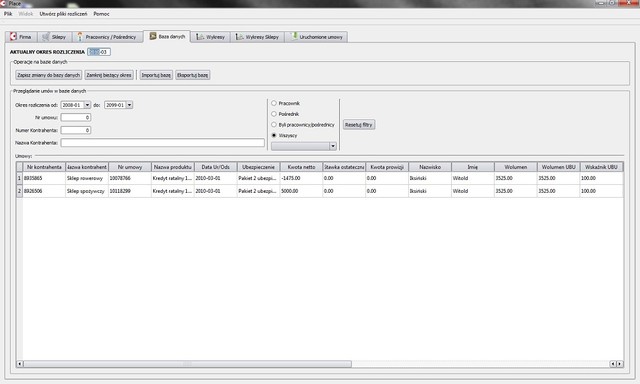
Task: Click cell '8926506'
Action: [44, 191]
